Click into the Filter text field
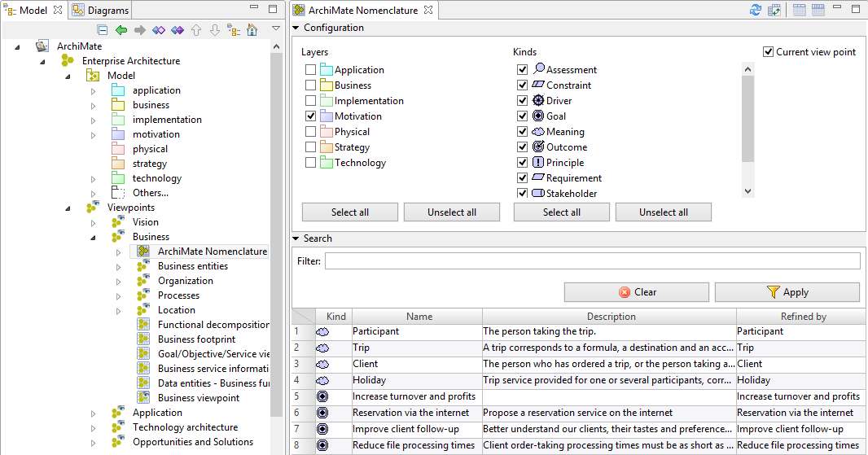Image resolution: width=868 pixels, height=455 pixels. coord(592,261)
